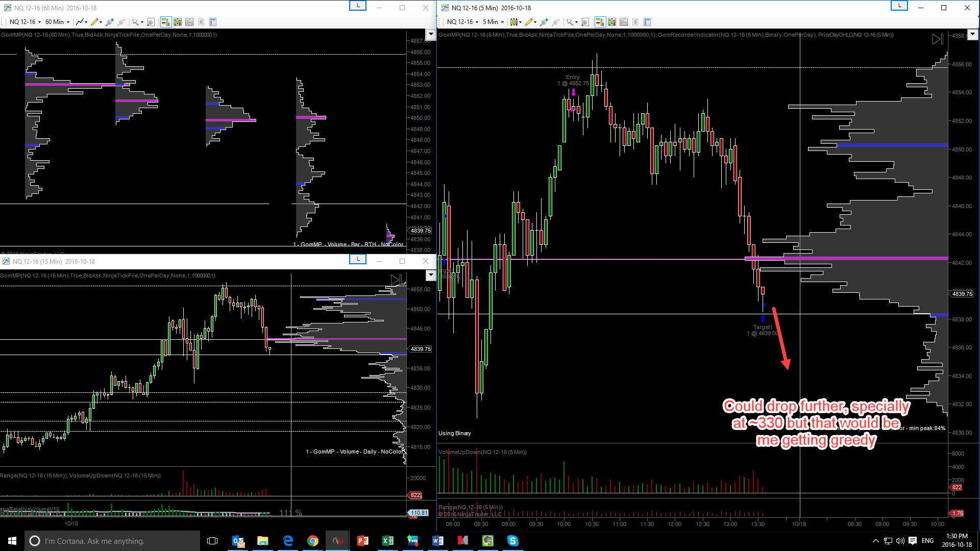This screenshot has height=551, width=980.
Task: Zoom out on the 60 Min chart
Action: pyautogui.click(x=121, y=22)
